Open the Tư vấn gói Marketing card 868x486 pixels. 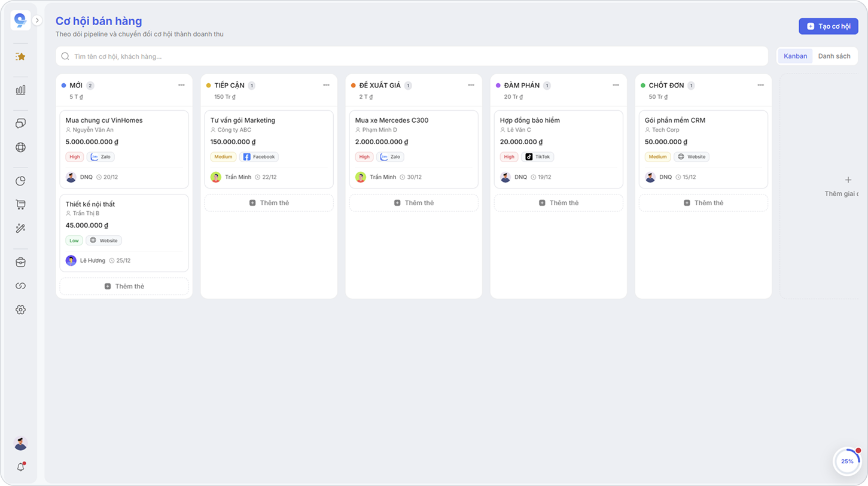(x=269, y=150)
